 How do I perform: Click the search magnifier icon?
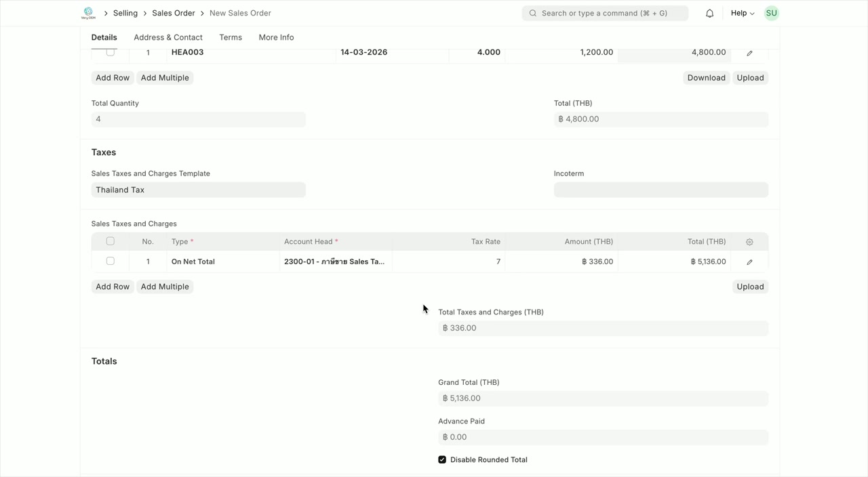[x=533, y=13]
